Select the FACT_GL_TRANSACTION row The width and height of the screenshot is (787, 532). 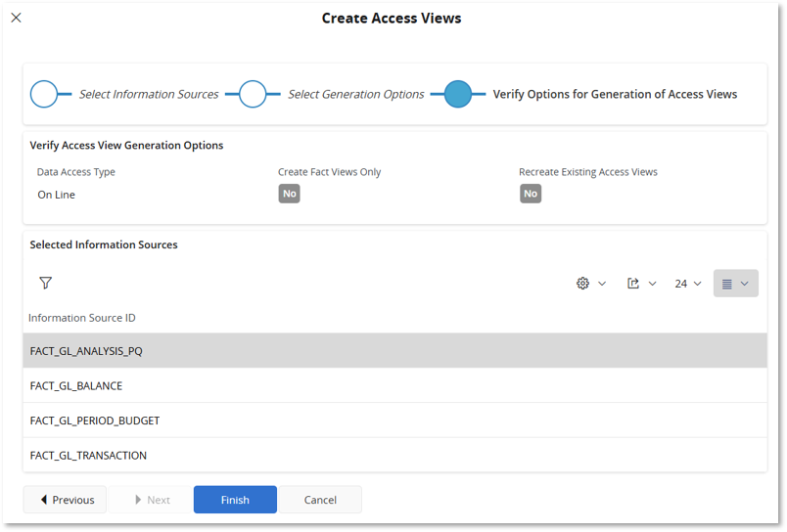395,456
